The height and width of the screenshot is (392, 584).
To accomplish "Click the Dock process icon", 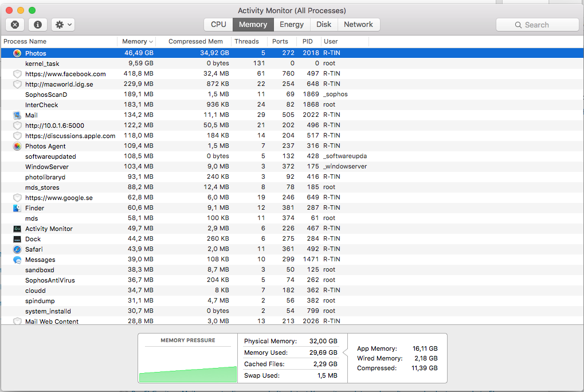I will (17, 239).
